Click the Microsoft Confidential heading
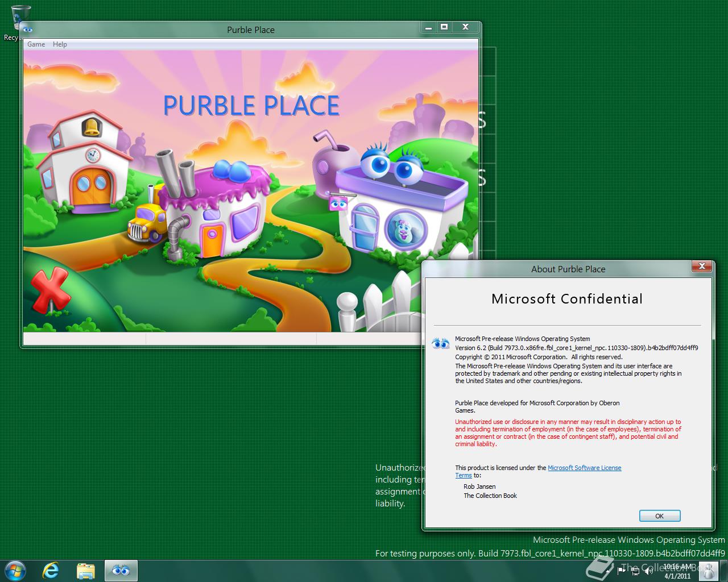Screen dimensions: 728x582 coord(567,299)
